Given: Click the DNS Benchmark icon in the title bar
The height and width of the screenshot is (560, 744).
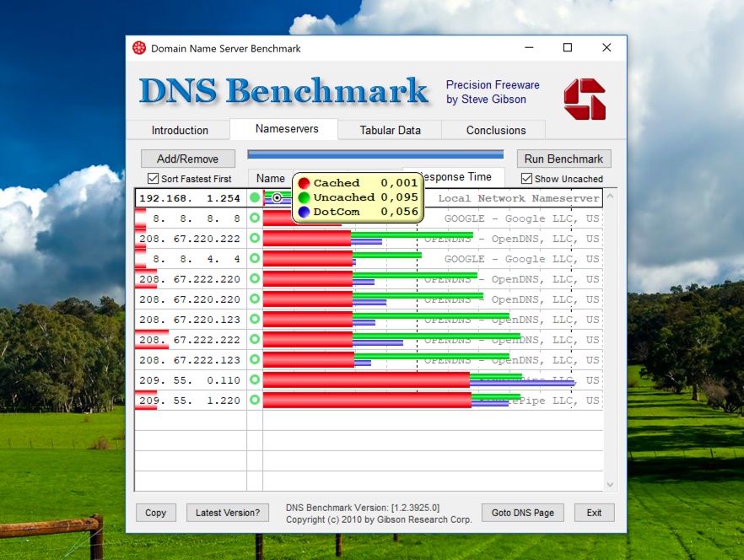Looking at the screenshot, I should (x=137, y=48).
